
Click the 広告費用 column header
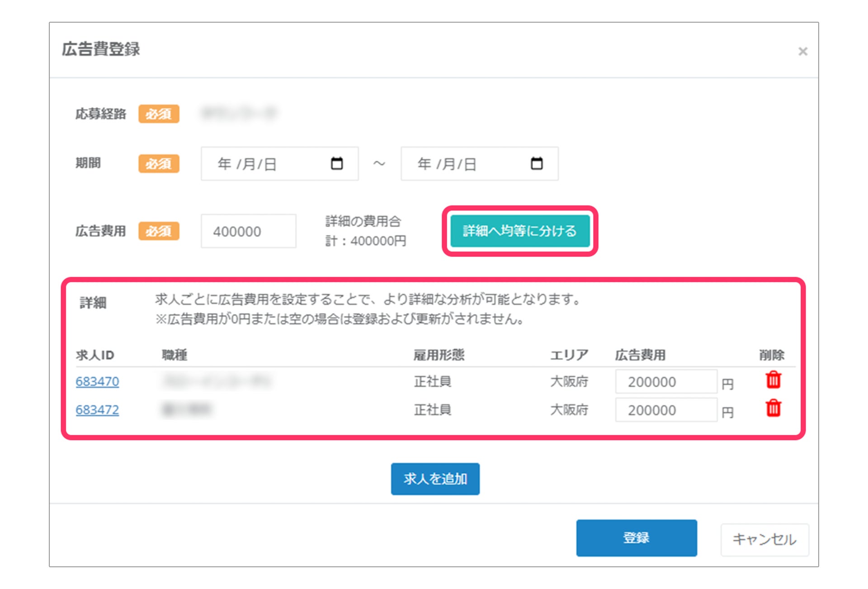pyautogui.click(x=640, y=355)
